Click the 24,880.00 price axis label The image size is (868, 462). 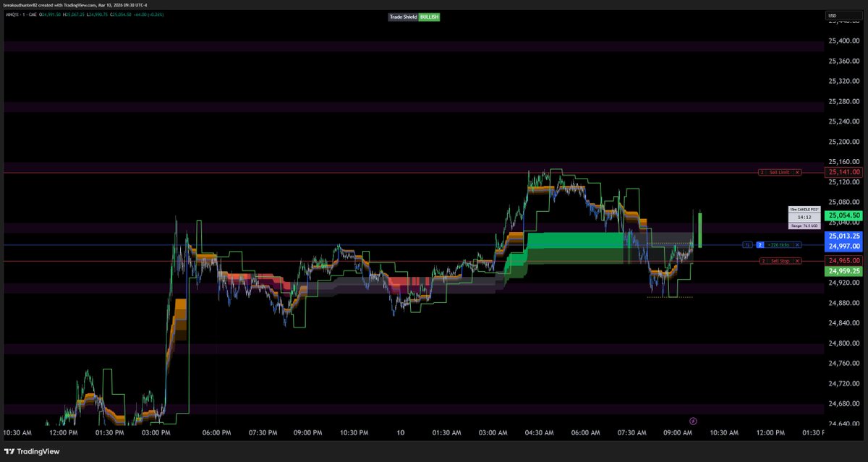click(x=844, y=303)
